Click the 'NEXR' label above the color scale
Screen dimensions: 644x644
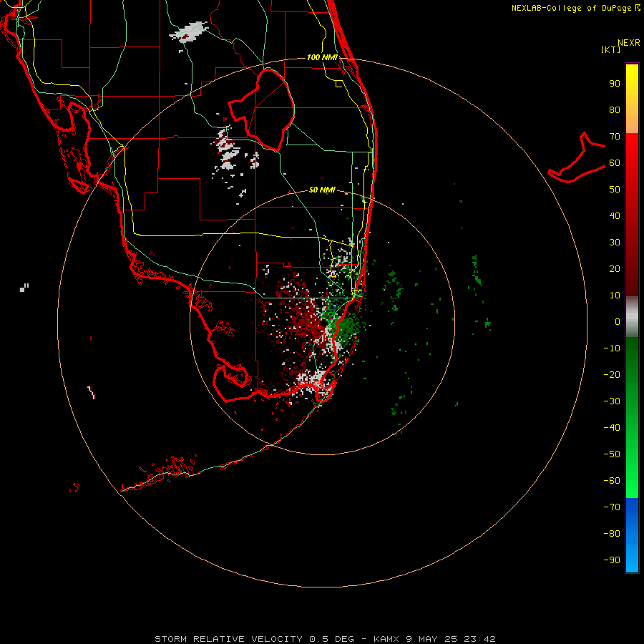(x=629, y=43)
